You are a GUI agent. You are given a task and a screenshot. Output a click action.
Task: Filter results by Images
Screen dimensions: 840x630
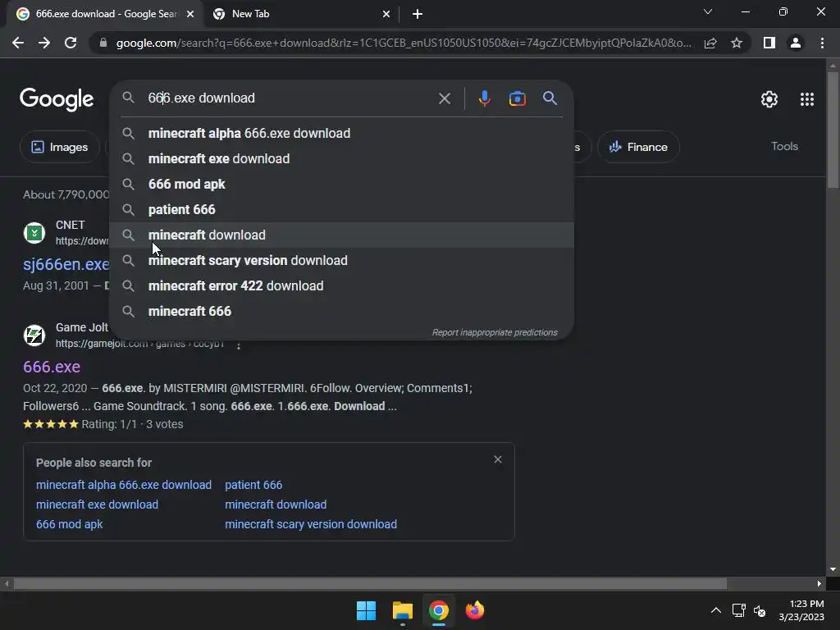(x=59, y=147)
